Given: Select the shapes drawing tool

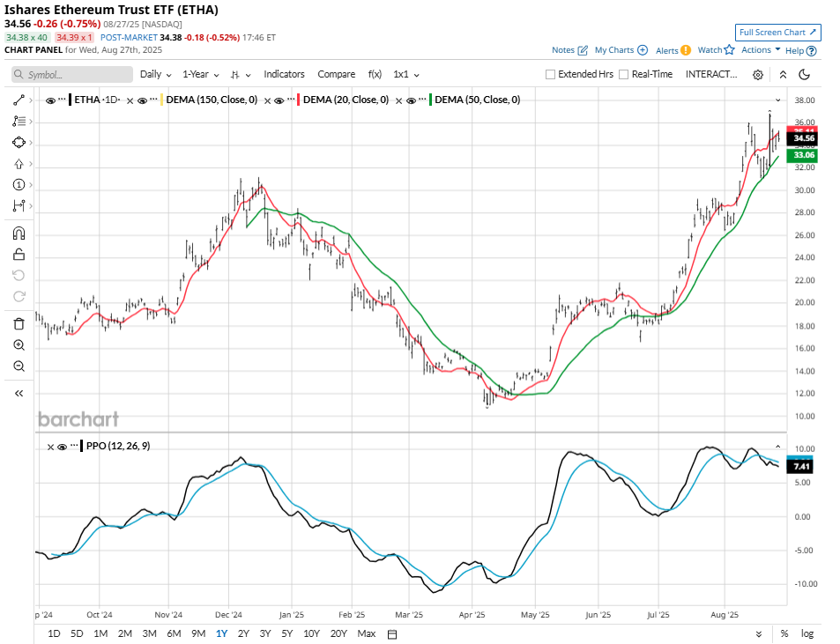Looking at the screenshot, I should coord(19,143).
